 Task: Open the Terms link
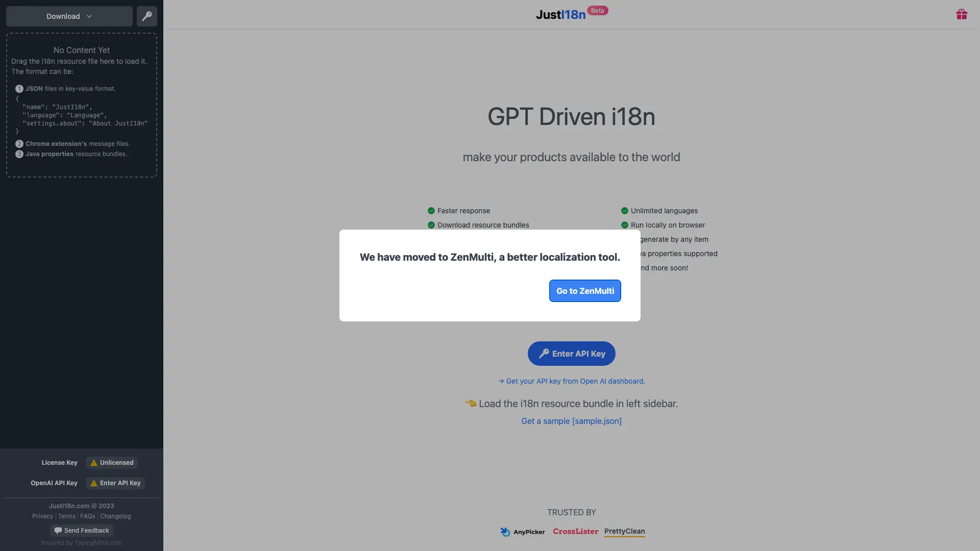pos(67,516)
